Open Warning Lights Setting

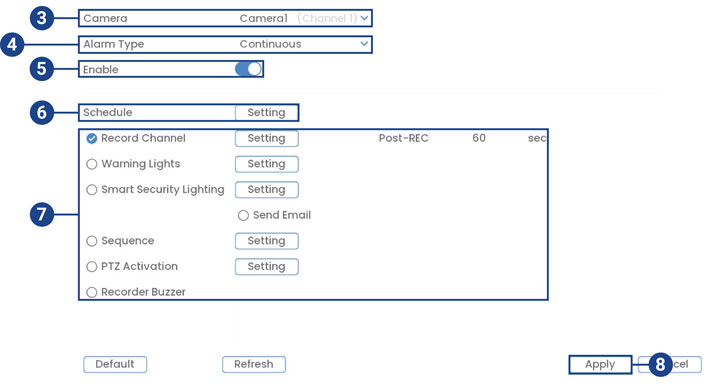pyautogui.click(x=266, y=164)
